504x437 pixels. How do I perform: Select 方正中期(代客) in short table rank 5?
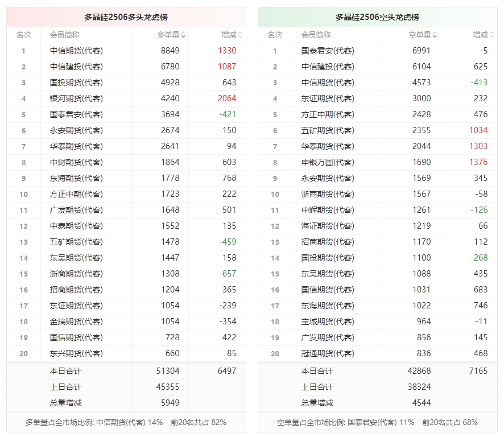tap(328, 114)
